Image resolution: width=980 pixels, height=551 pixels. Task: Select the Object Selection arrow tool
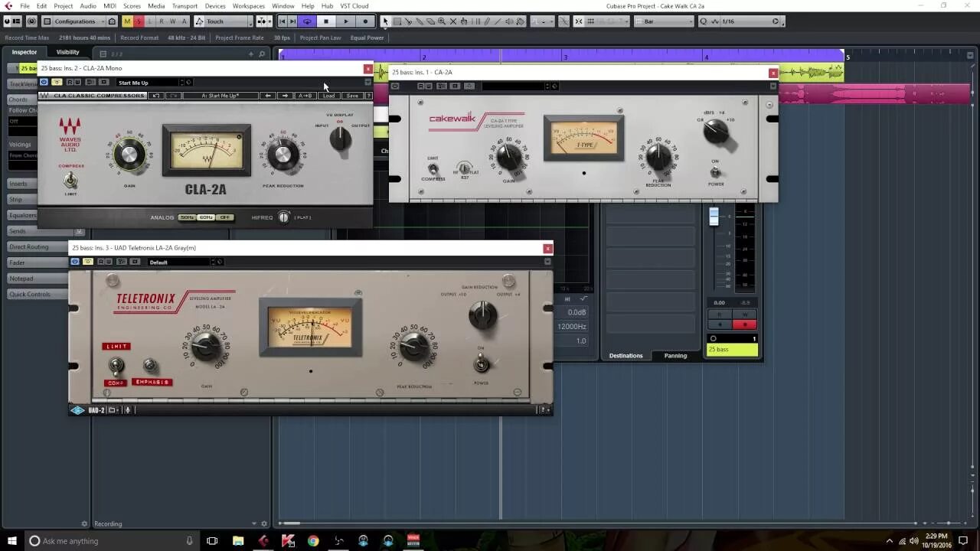[x=385, y=21]
